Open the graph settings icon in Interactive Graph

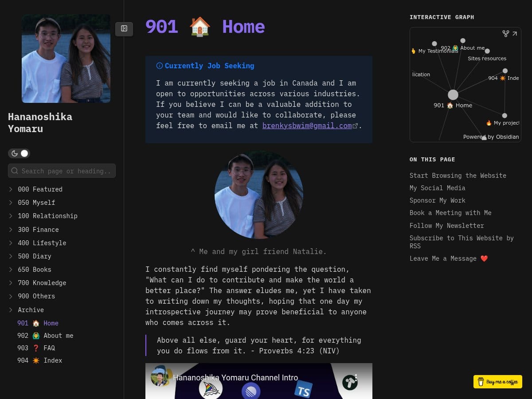click(505, 34)
